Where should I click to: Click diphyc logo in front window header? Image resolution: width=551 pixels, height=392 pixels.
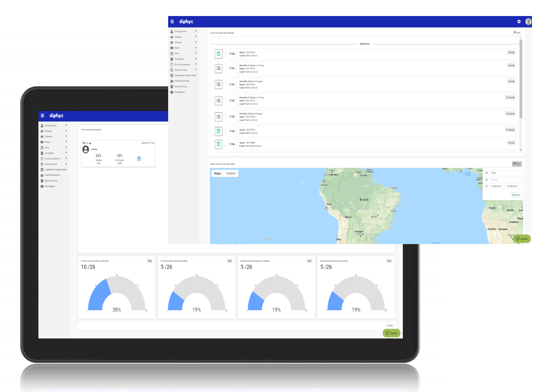pos(186,21)
